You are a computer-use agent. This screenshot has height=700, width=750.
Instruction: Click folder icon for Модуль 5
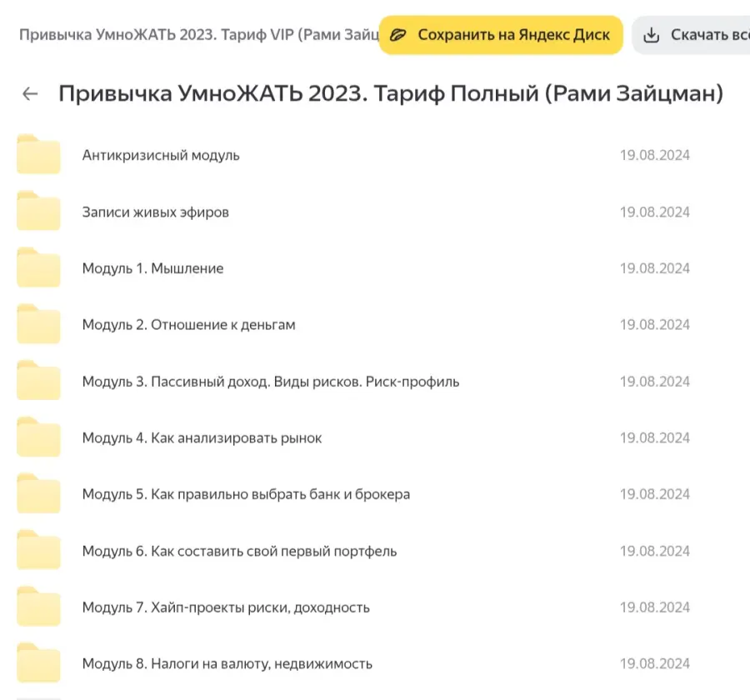click(x=38, y=495)
